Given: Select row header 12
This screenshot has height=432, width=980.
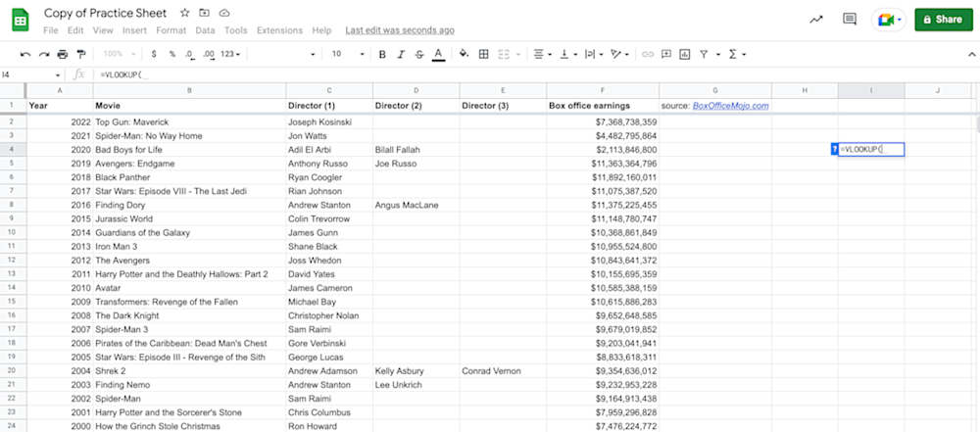Looking at the screenshot, I should coord(13,260).
